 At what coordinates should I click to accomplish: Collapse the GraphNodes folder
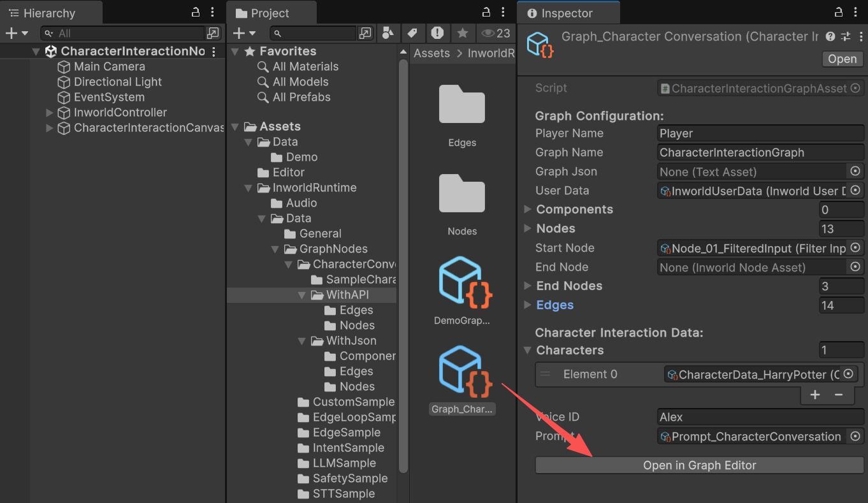click(275, 249)
